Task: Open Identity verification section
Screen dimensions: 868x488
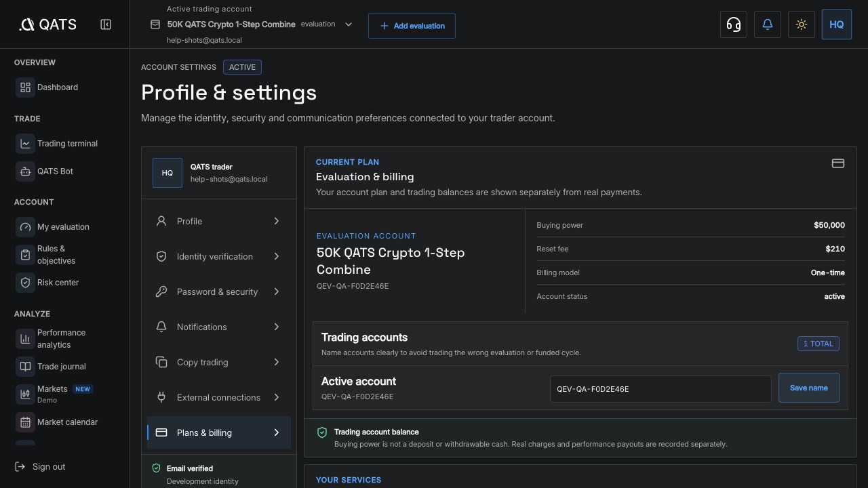Action: click(219, 256)
